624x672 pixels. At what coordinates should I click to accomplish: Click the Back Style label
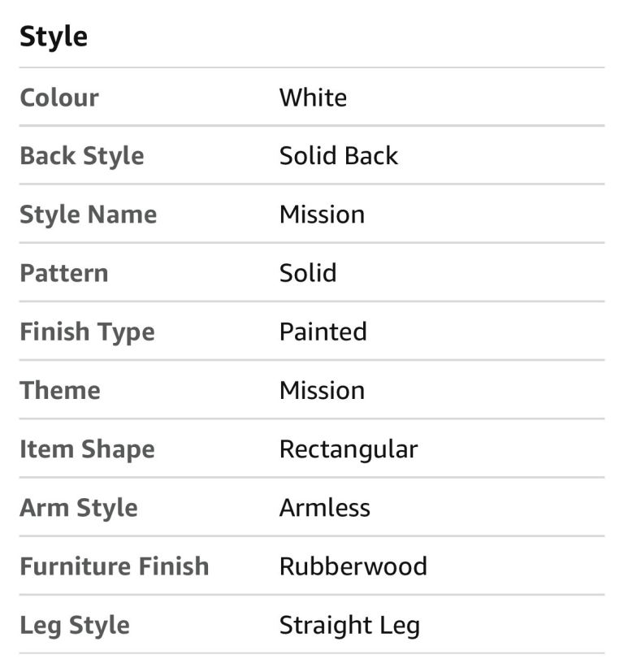click(x=81, y=156)
